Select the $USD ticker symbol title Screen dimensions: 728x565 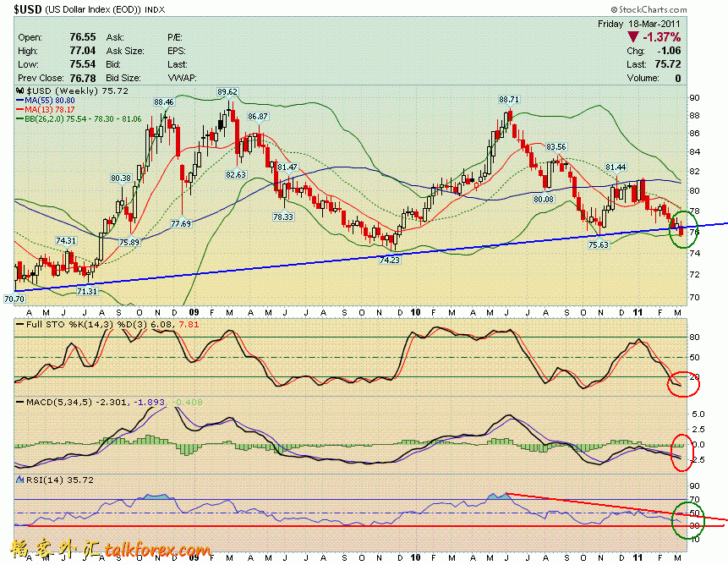[x=28, y=9]
